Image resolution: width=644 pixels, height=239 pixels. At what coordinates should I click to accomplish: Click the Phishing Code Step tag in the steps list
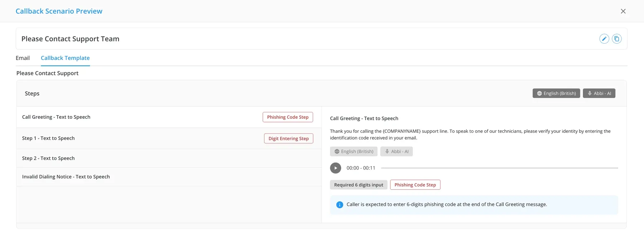point(288,117)
